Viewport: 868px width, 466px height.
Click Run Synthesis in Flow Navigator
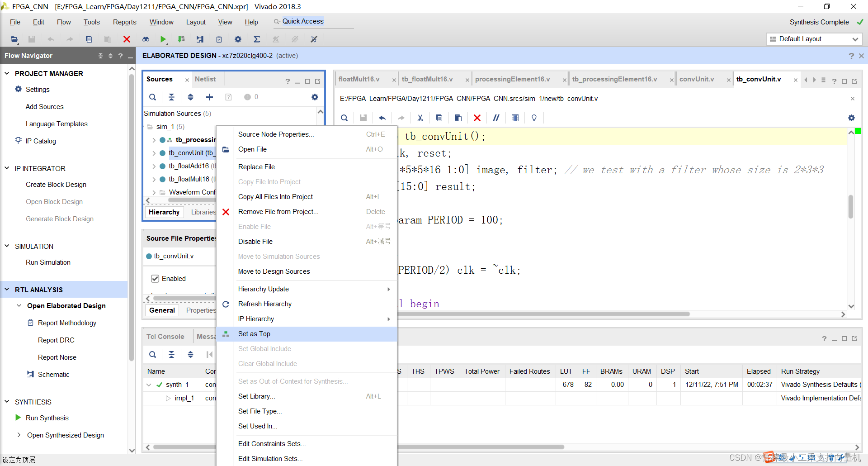pos(47,418)
